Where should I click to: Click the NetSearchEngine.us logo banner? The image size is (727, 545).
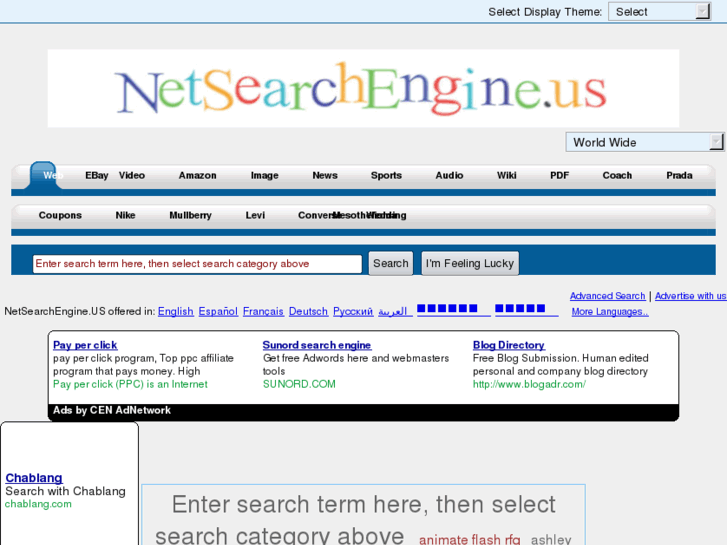point(363,88)
